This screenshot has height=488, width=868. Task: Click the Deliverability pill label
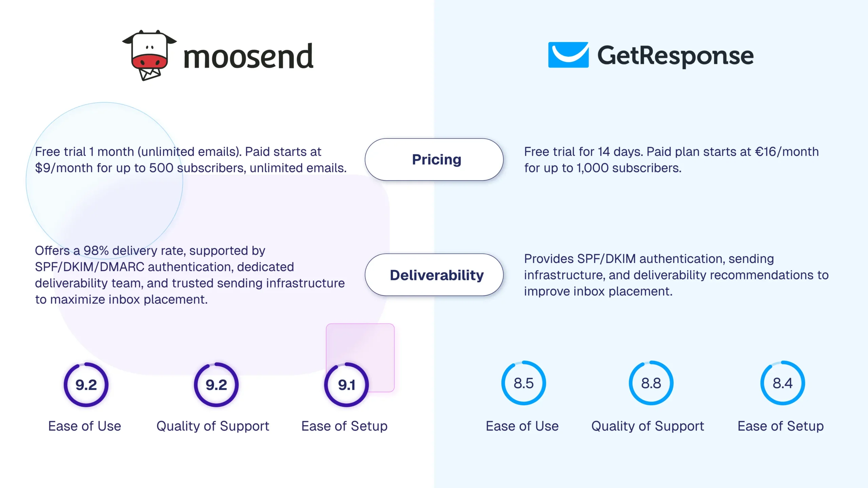click(x=436, y=275)
